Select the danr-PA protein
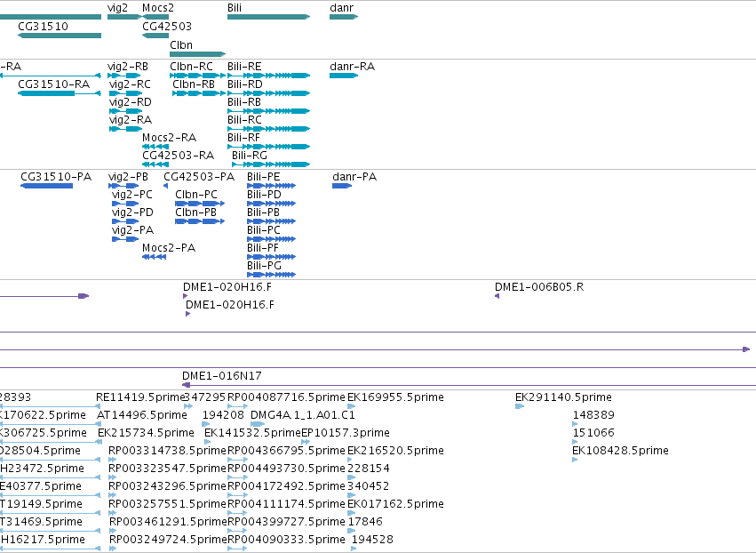 342,186
